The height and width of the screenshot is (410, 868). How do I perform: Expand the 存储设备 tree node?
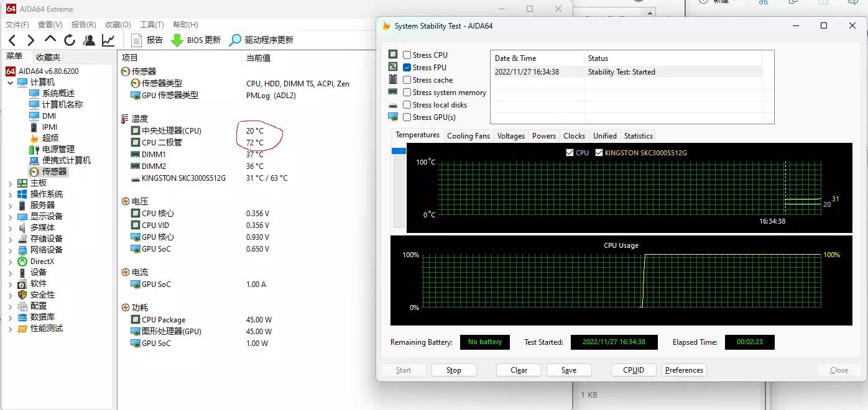[9, 239]
